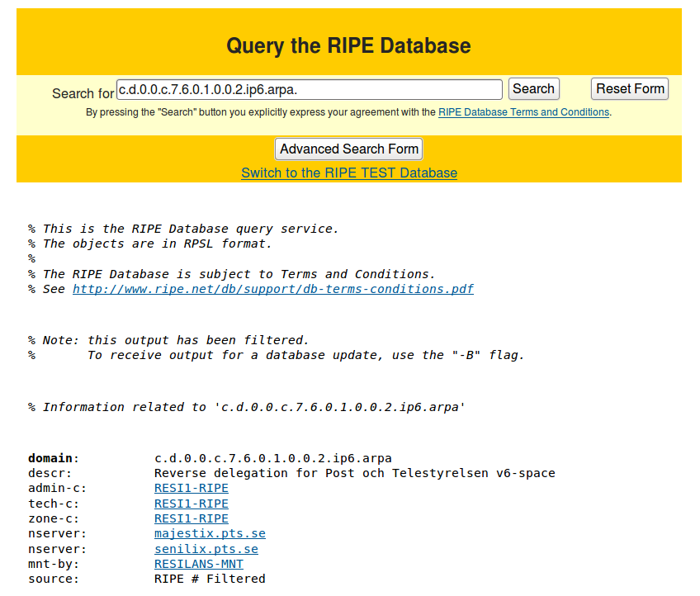Click the 'Note: this output has been filtered' line
Image resolution: width=700 pixels, height=596 pixels.
pos(168,340)
